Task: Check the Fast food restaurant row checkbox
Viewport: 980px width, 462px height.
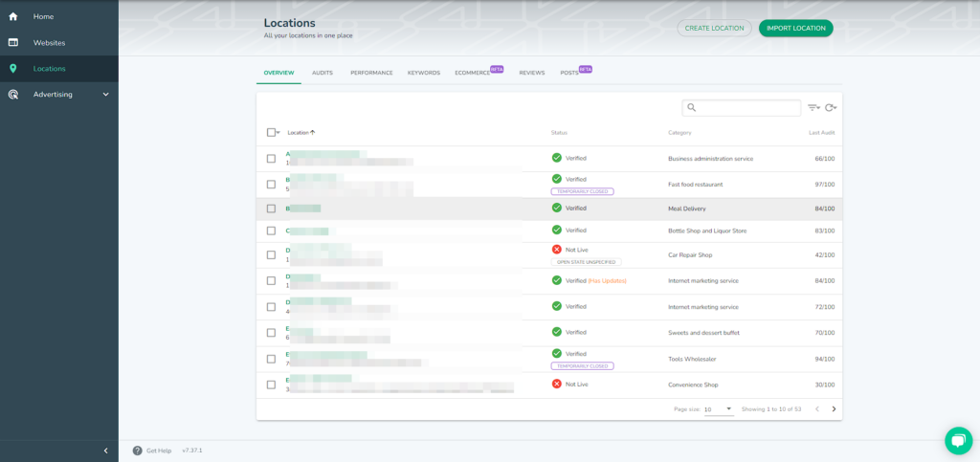Action: click(271, 185)
